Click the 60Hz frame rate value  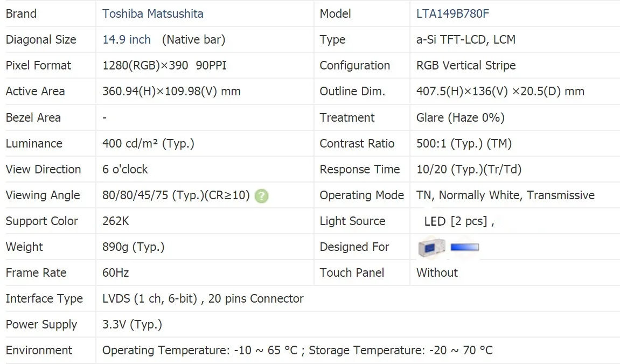[x=115, y=272]
